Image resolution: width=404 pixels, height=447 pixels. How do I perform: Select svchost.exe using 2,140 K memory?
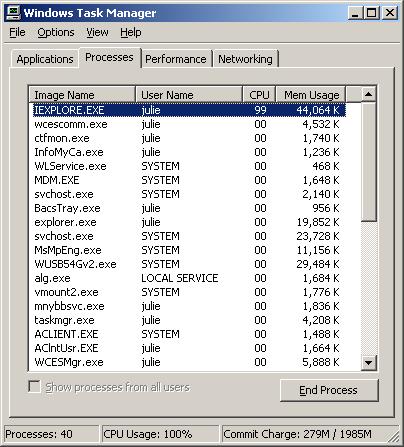click(x=189, y=194)
